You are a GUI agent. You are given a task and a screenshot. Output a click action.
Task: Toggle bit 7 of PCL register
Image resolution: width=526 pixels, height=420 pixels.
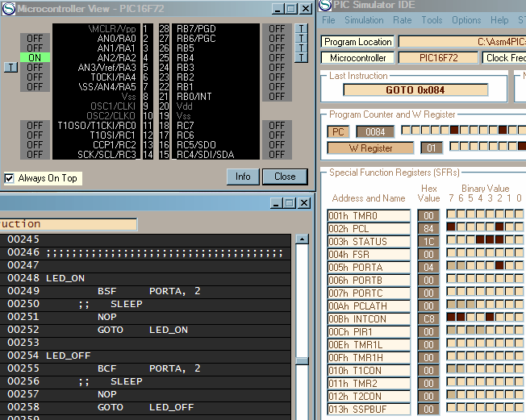[451, 227]
